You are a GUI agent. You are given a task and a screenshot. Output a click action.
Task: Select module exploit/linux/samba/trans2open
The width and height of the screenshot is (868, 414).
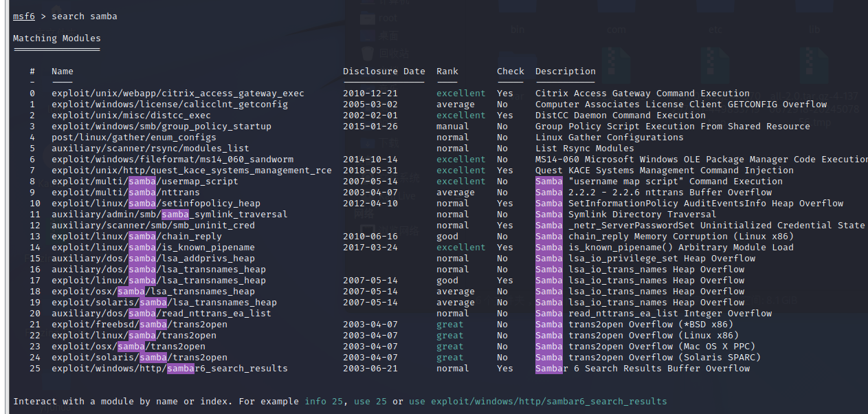coord(134,335)
